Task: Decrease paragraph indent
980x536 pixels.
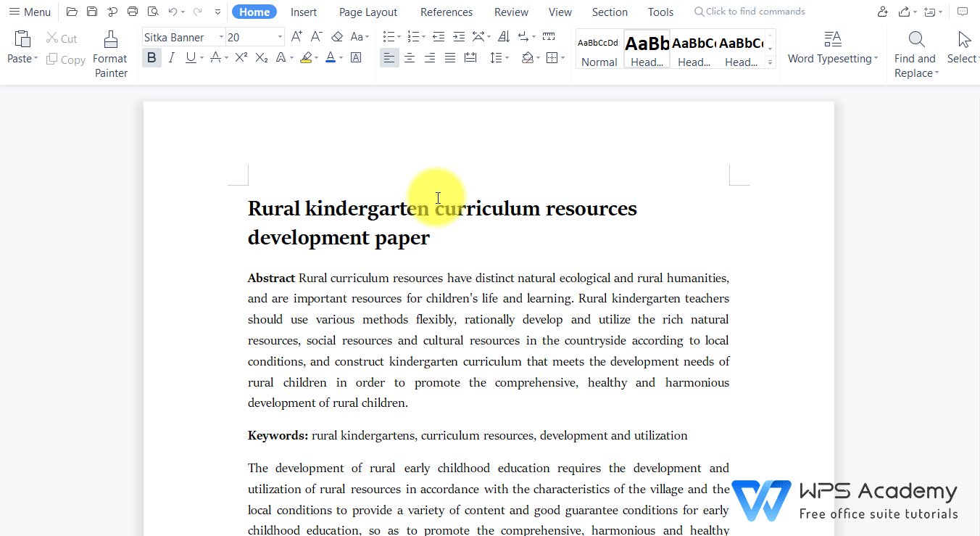Action: coord(439,37)
